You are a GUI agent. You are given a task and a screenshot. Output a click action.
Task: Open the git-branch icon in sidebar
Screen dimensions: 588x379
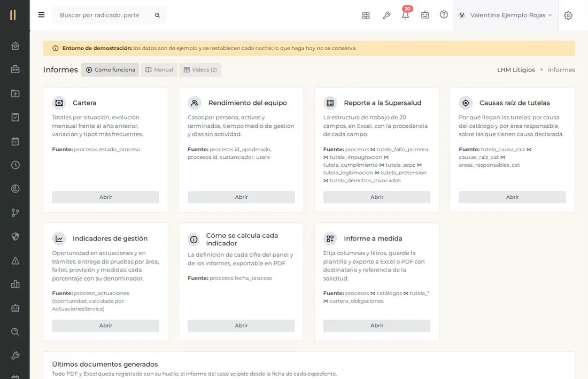click(15, 213)
